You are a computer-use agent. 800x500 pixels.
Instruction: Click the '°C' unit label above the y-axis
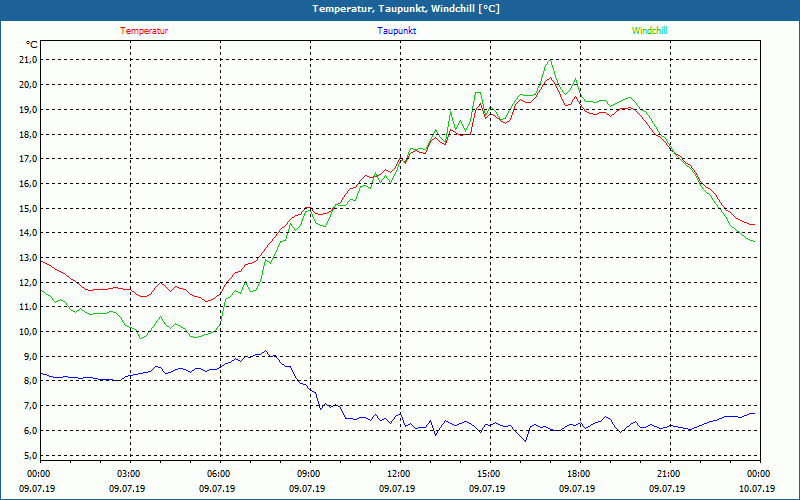[x=31, y=45]
